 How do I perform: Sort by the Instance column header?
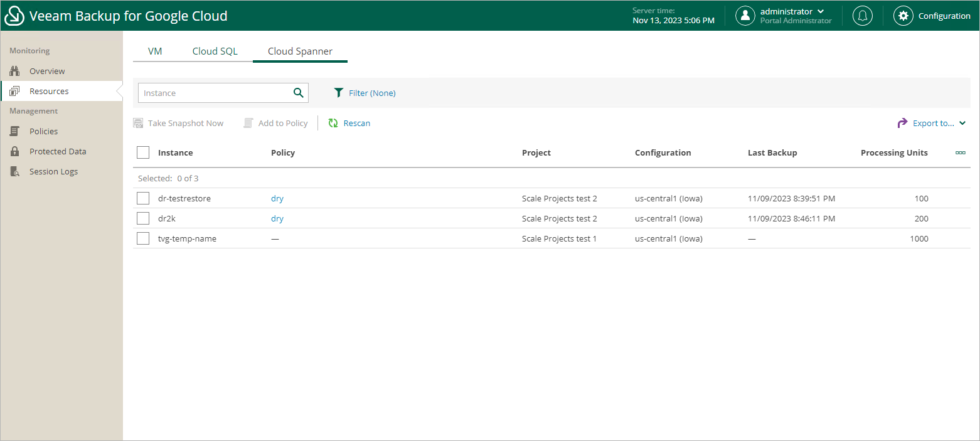click(x=175, y=152)
